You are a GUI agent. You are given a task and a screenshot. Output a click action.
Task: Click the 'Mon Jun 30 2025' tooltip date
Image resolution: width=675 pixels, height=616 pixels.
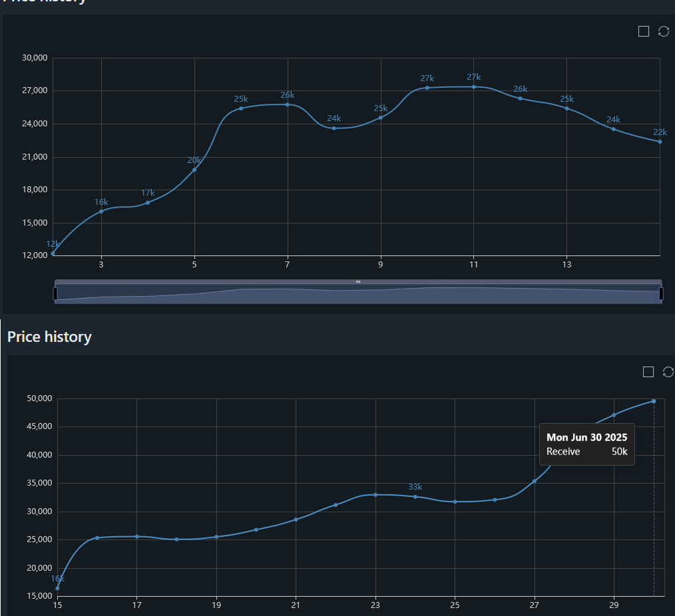[x=586, y=438]
